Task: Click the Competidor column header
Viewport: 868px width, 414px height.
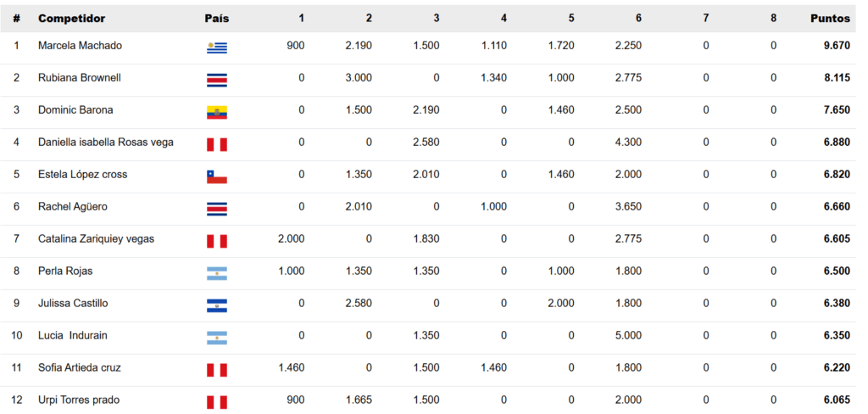Action: 71,19
